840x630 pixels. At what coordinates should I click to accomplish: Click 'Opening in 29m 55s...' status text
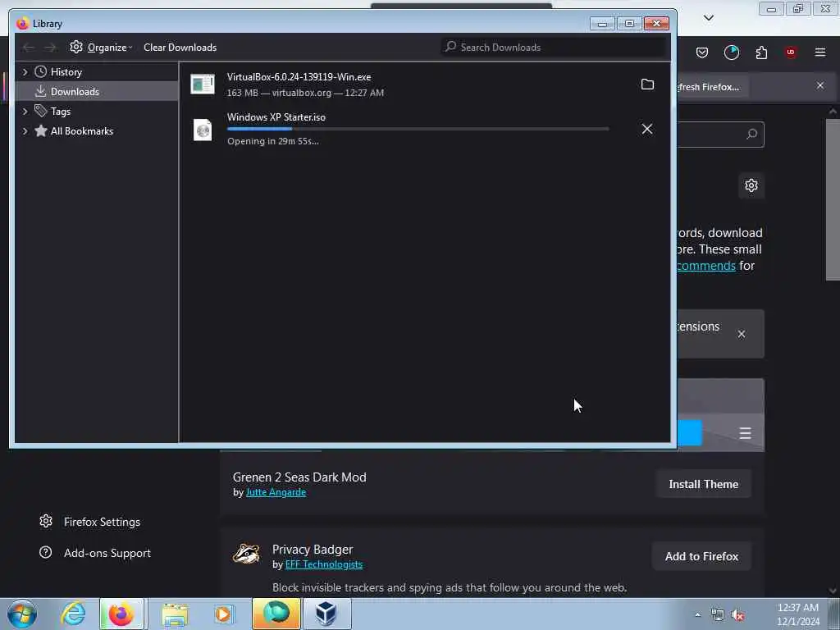(272, 141)
